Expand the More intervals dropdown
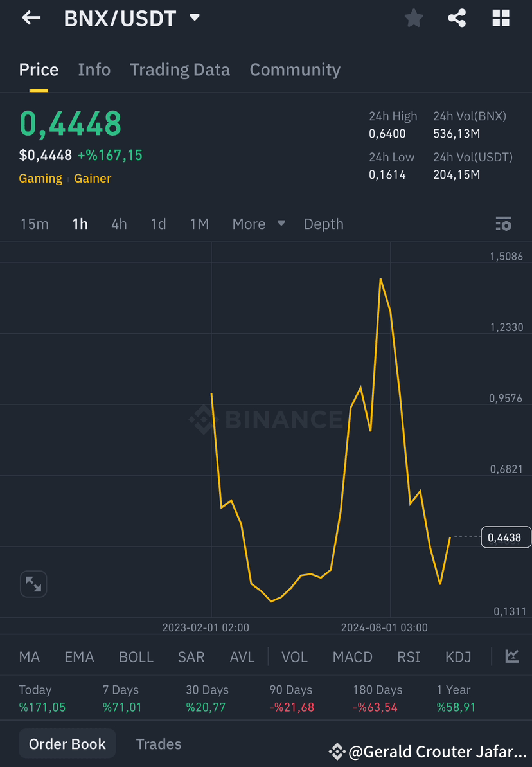Viewport: 532px width, 767px height. point(259,224)
